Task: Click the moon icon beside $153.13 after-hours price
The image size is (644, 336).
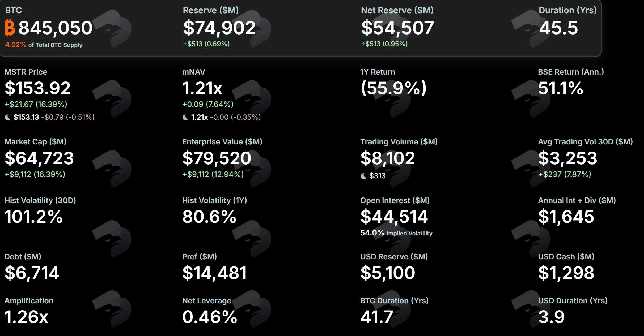Action: pyautogui.click(x=8, y=117)
